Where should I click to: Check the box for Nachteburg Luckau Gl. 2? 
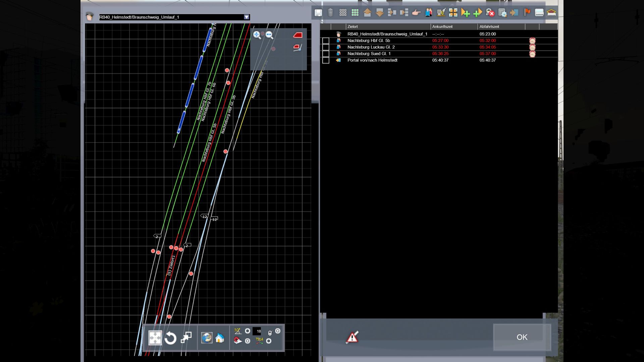coord(326,47)
